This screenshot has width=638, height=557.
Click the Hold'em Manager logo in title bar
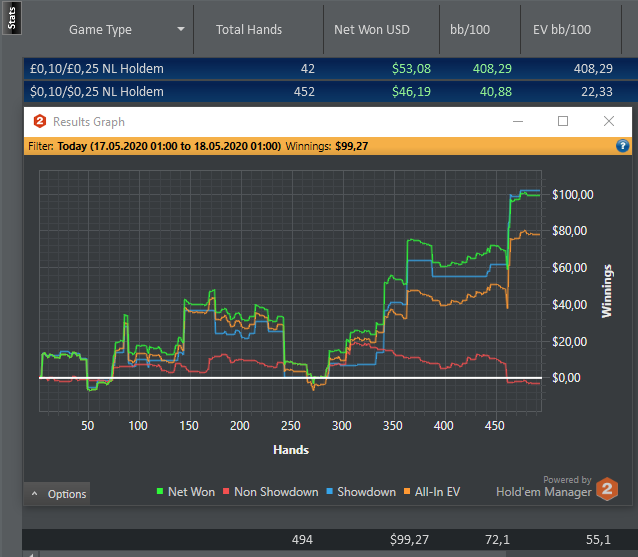tap(40, 121)
